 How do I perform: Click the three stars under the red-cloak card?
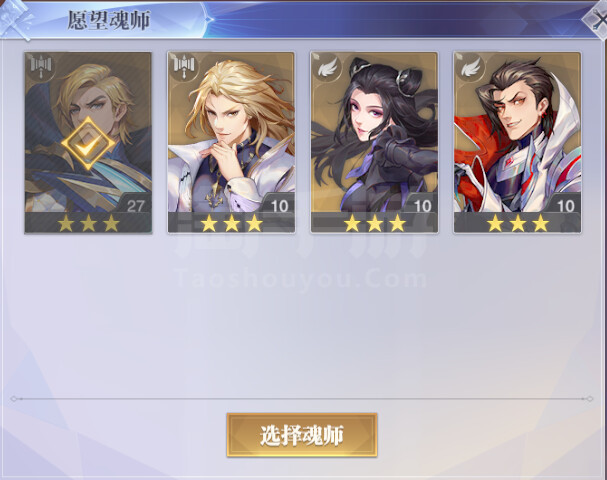tap(518, 223)
